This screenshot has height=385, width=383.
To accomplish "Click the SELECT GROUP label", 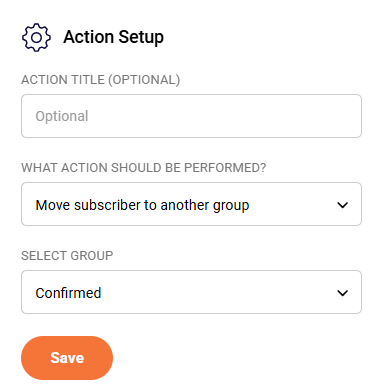I will [x=67, y=256].
